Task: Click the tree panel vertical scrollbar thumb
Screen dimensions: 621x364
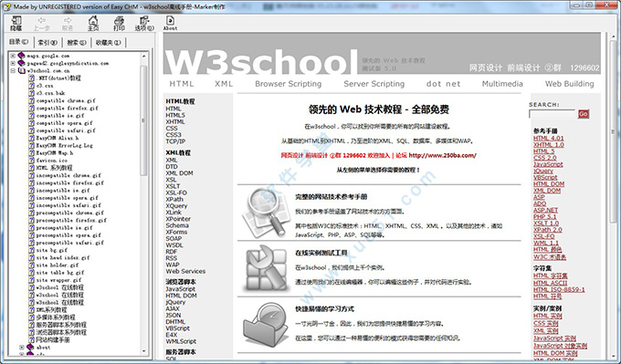Action: 143,120
